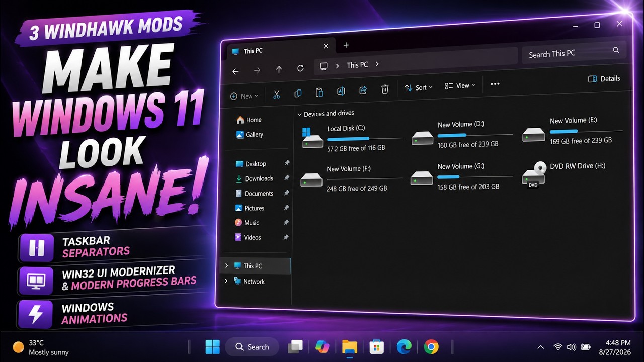Image resolution: width=644 pixels, height=362 pixels.
Task: Open Videos in navigation pane
Action: point(248,237)
